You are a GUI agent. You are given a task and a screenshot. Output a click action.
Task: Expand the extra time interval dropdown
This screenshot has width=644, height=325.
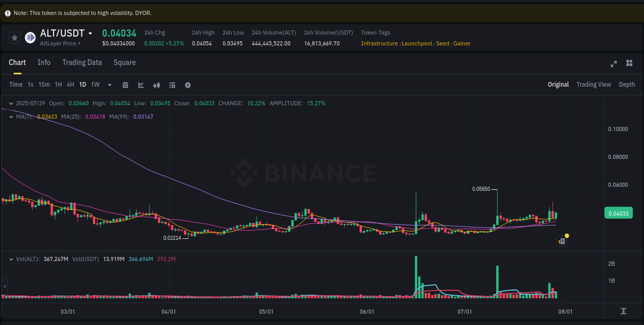coord(109,84)
